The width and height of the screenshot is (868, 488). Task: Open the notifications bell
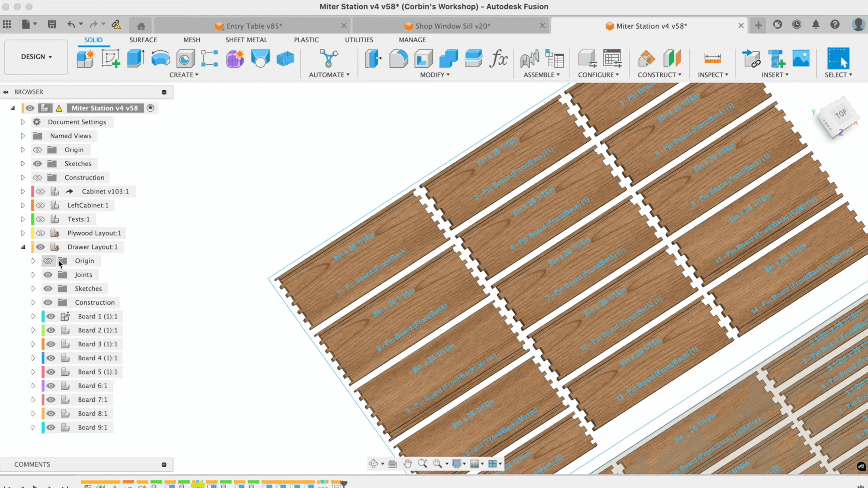(816, 25)
